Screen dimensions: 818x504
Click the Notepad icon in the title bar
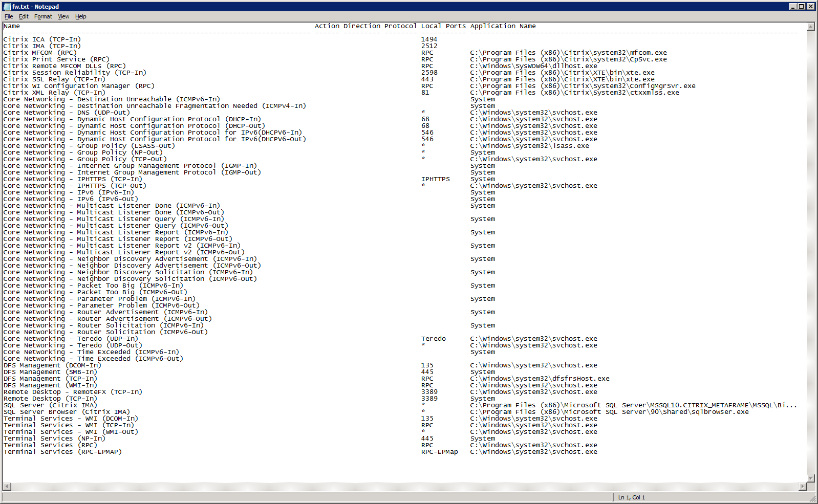[x=7, y=7]
